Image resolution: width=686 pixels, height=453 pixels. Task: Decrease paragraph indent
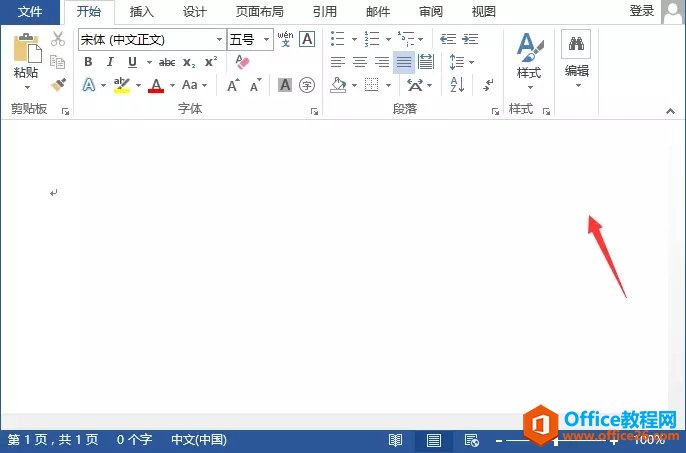(448, 39)
